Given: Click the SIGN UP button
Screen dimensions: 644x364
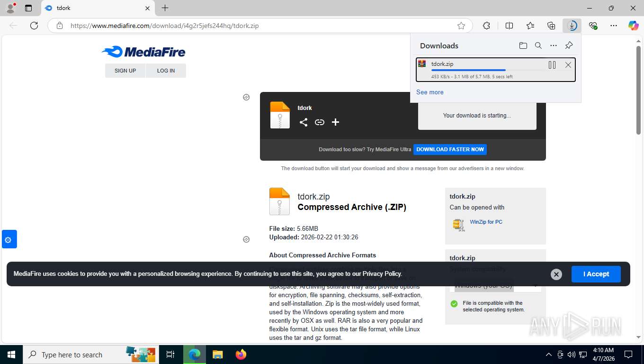Looking at the screenshot, I should coord(125,71).
